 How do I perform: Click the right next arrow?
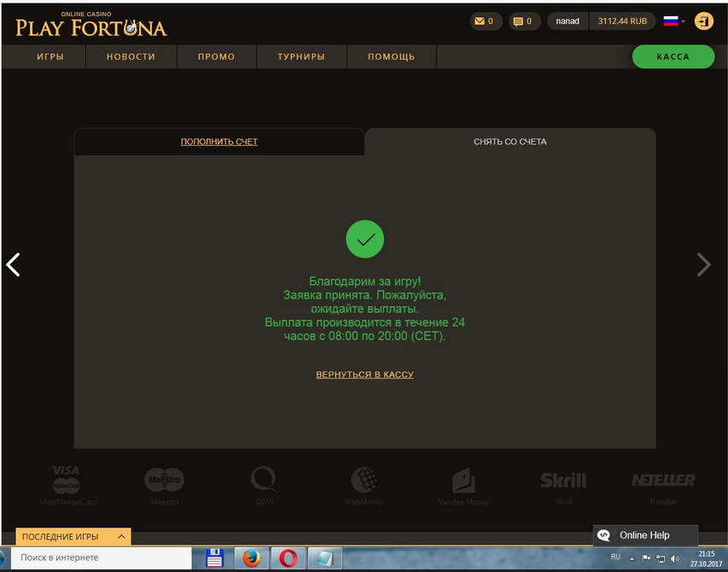click(x=704, y=265)
